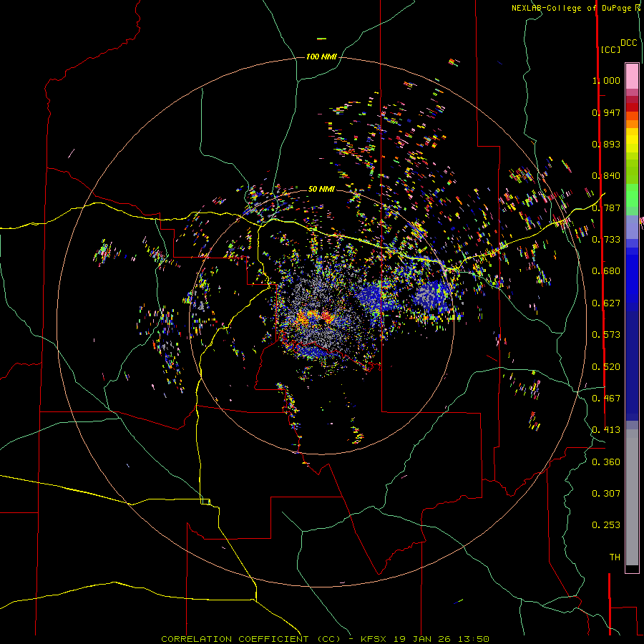
Task: Click the gray band in the color bar
Action: pos(632,497)
